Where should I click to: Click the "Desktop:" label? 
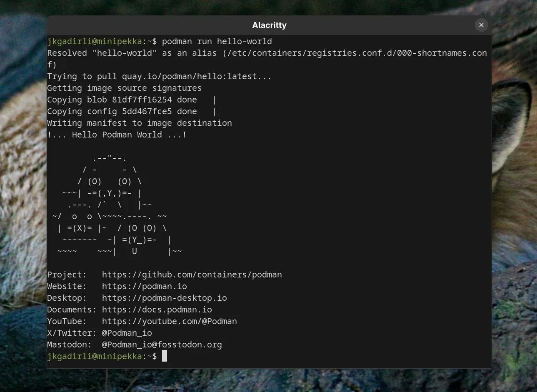click(67, 298)
